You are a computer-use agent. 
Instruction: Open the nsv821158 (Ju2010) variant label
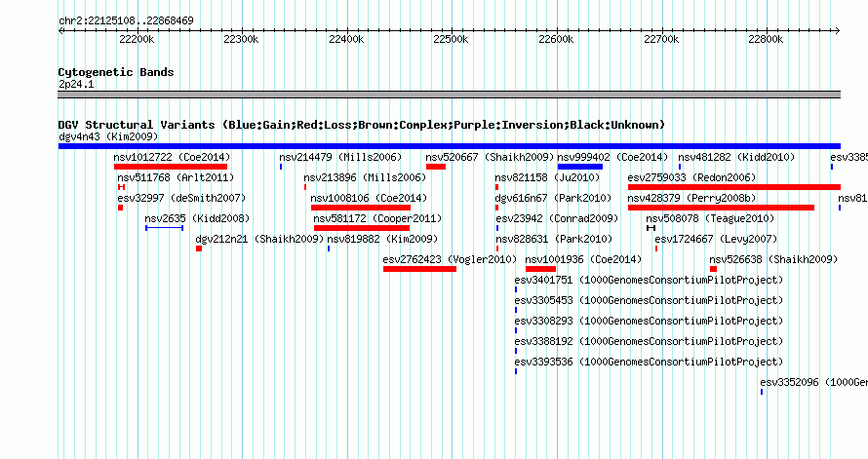pos(547,177)
